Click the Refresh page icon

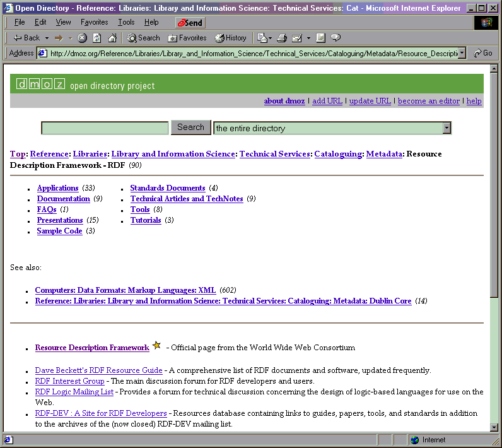[x=97, y=38]
